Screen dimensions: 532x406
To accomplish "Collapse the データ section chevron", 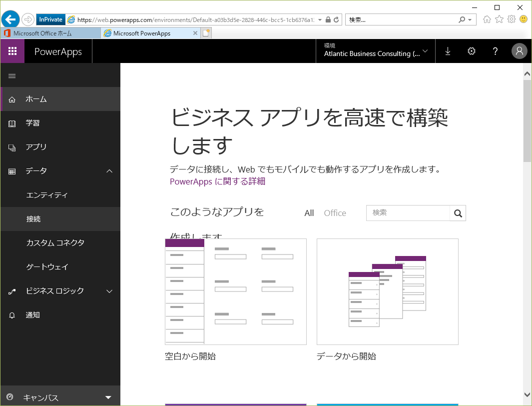I will pyautogui.click(x=109, y=171).
